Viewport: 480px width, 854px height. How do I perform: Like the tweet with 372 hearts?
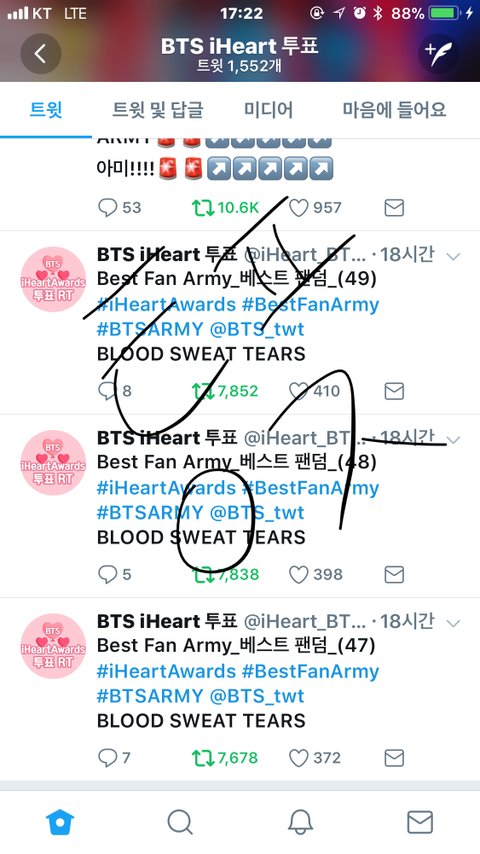click(x=299, y=758)
